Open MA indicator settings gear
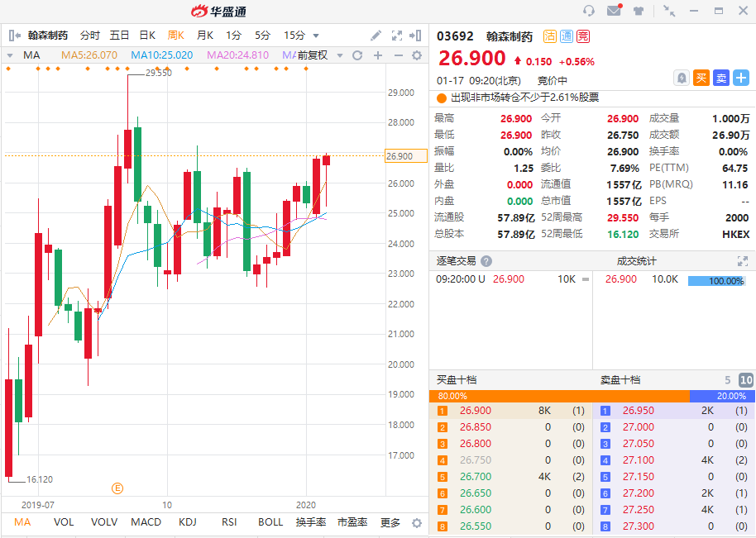The width and height of the screenshot is (756, 538). point(417,55)
